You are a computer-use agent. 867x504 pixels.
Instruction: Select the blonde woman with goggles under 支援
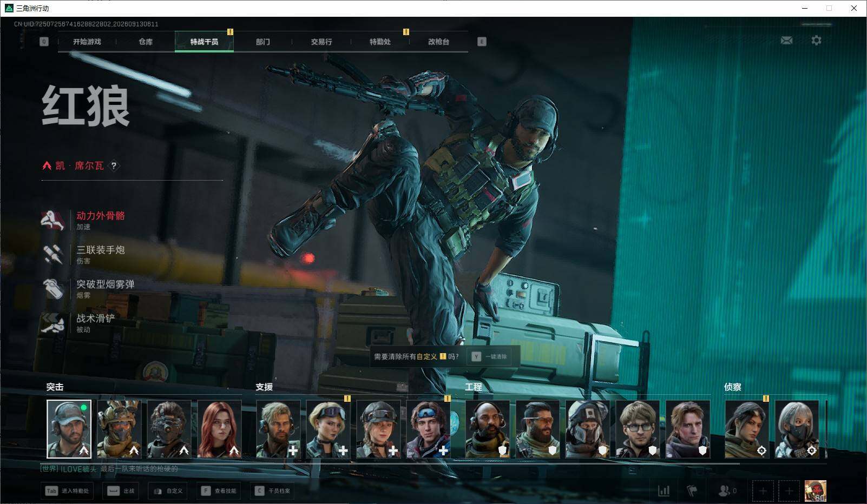click(329, 429)
